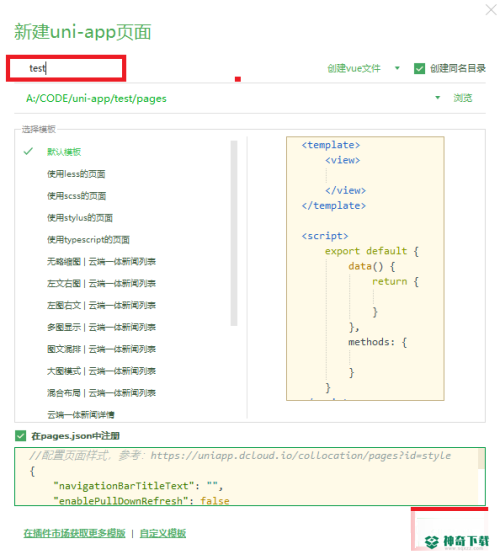The width and height of the screenshot is (500, 560).
Task: Click the template list vertical scrollbar
Action: click(234, 233)
